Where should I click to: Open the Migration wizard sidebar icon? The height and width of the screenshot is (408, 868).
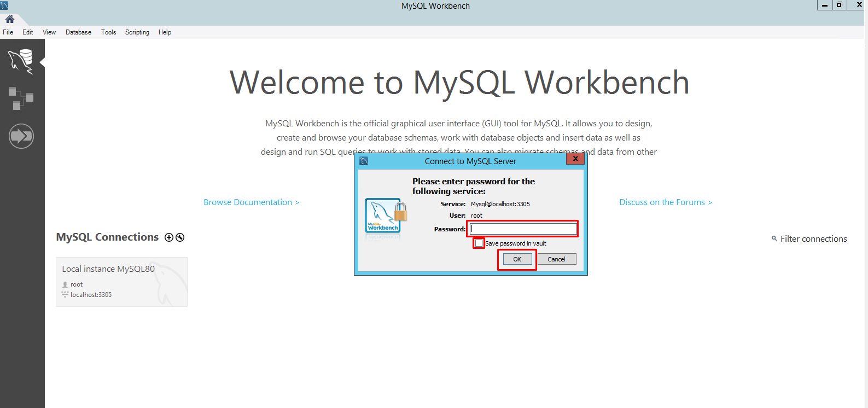click(x=21, y=136)
